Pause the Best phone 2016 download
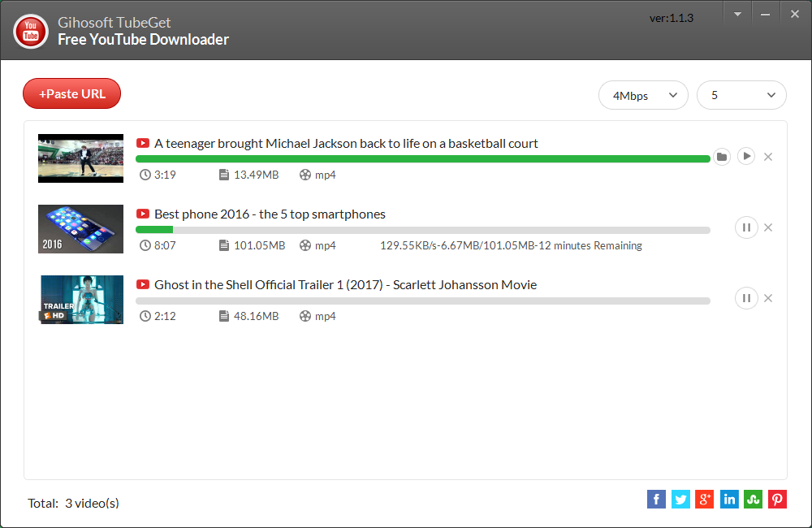 coord(746,227)
